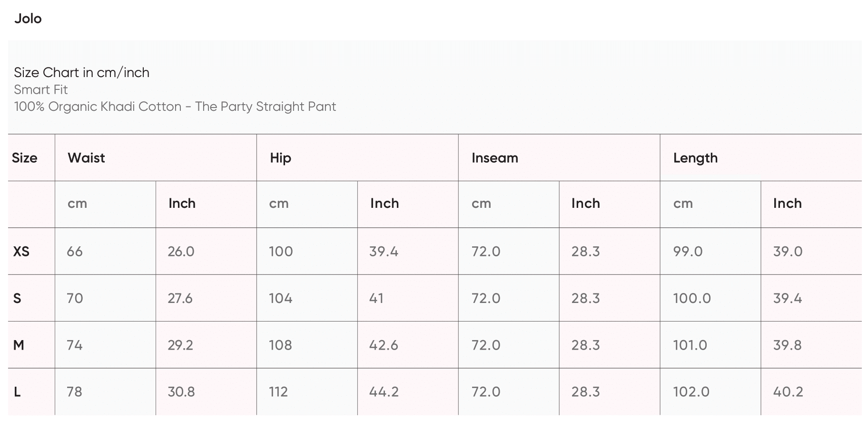The width and height of the screenshot is (868, 429).
Task: Select the Party Straight Pant description text
Action: (x=175, y=107)
